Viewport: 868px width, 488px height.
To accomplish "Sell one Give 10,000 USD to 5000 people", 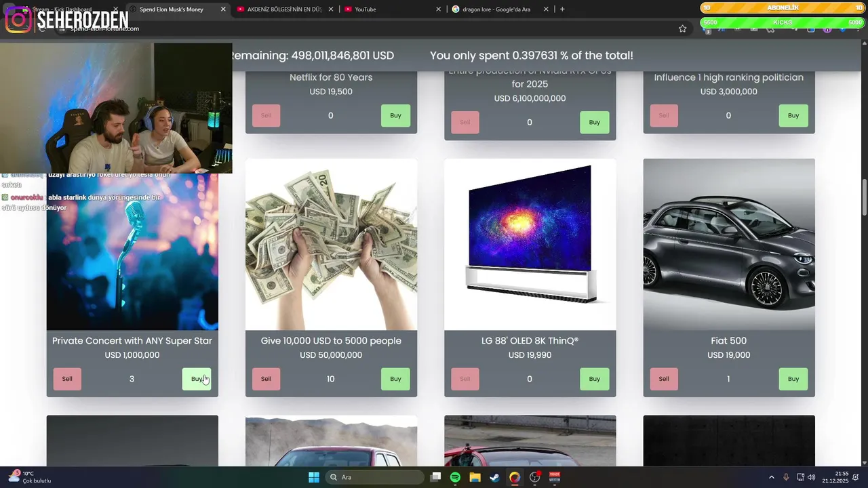I will coord(266,379).
